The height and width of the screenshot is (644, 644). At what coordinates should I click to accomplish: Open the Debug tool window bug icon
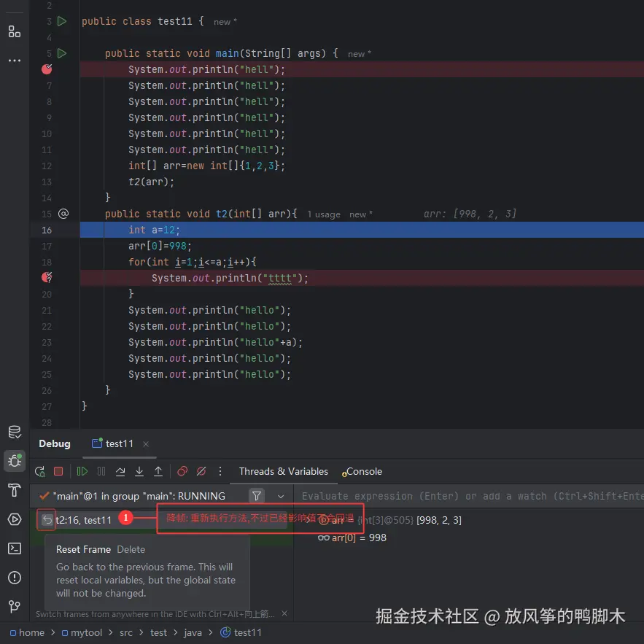pyautogui.click(x=15, y=460)
